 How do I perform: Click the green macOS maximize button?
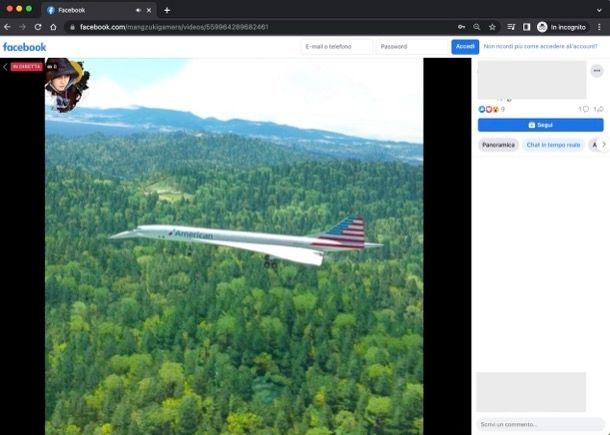pyautogui.click(x=29, y=9)
